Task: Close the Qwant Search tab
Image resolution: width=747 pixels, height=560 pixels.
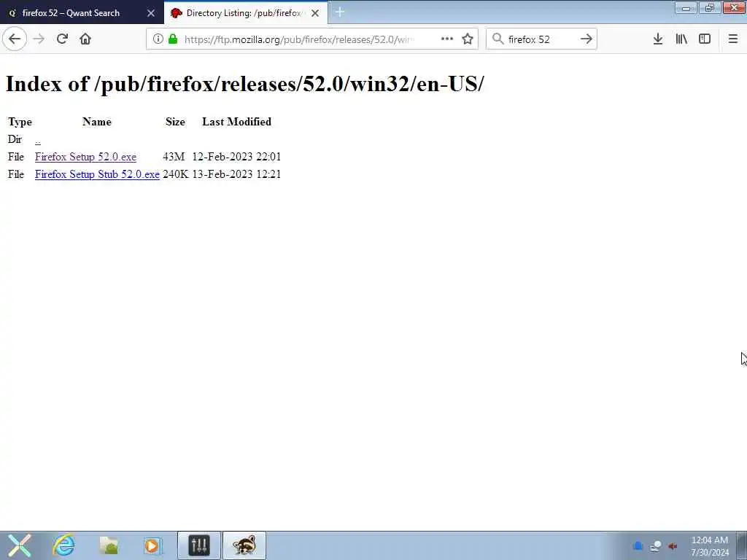Action: coord(151,13)
